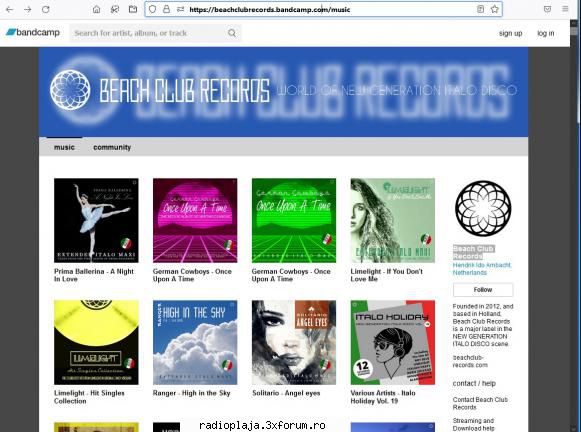Screen dimensions: 581x432
Task: Switch to the community tab
Action: [x=112, y=147]
